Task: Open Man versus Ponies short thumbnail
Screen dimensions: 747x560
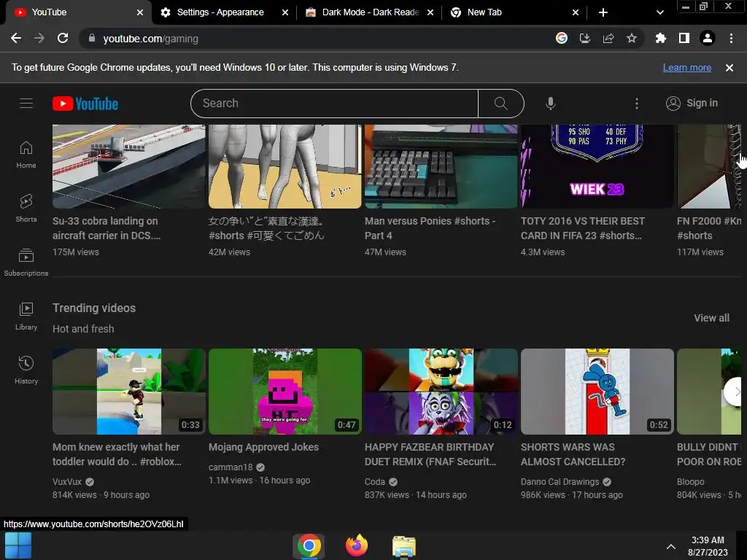Action: click(441, 166)
